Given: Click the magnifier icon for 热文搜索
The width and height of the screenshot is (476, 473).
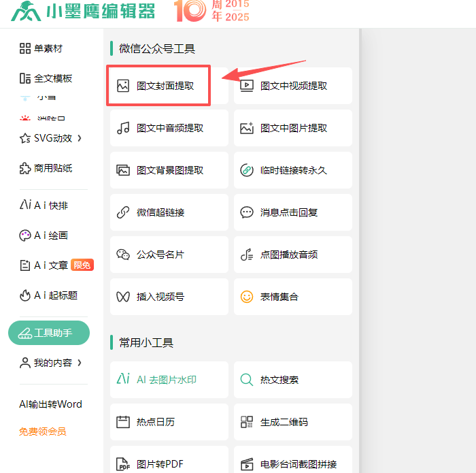Looking at the screenshot, I should [247, 380].
